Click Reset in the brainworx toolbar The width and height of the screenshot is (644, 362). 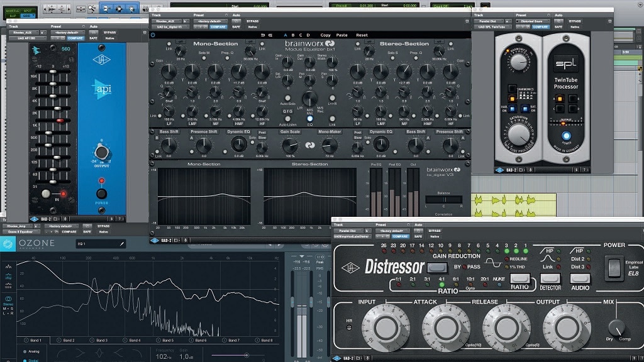[x=362, y=35]
